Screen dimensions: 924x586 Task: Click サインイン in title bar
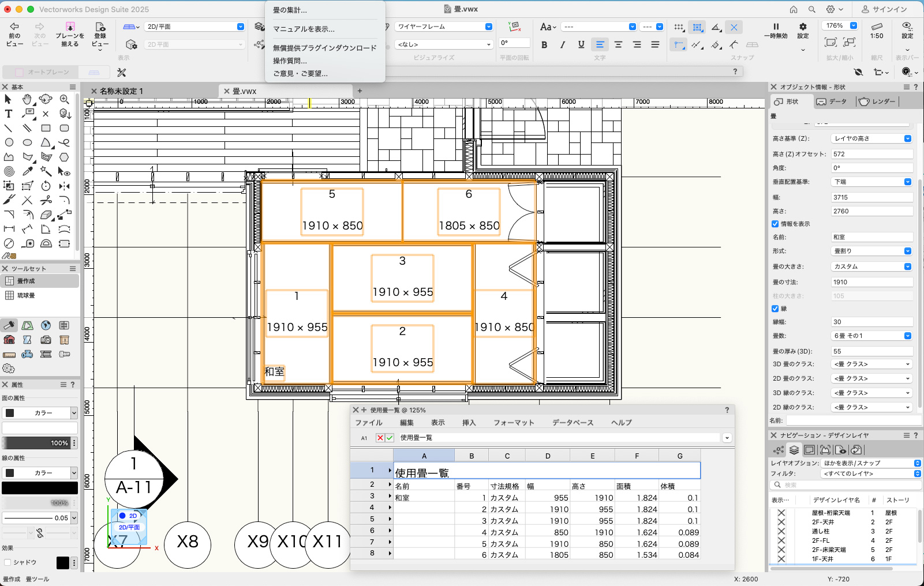coord(885,9)
